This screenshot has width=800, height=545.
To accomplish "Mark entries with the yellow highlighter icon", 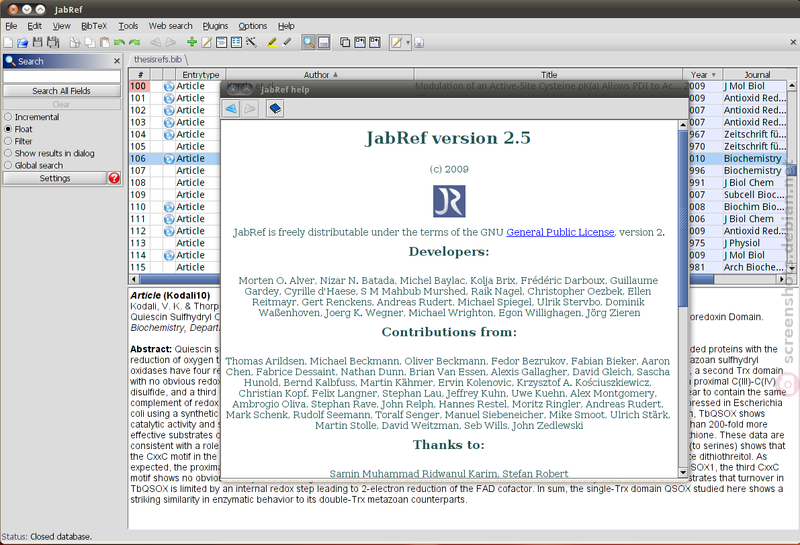I will (272, 42).
